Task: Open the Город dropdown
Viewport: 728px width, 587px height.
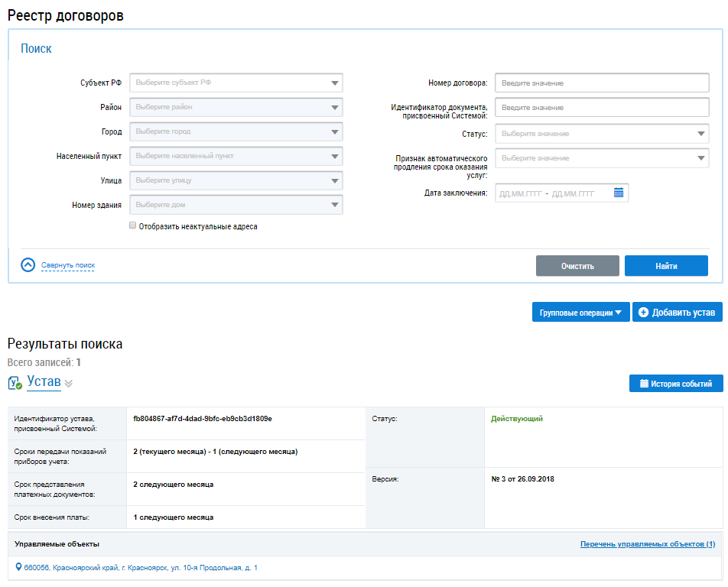Action: click(236, 131)
